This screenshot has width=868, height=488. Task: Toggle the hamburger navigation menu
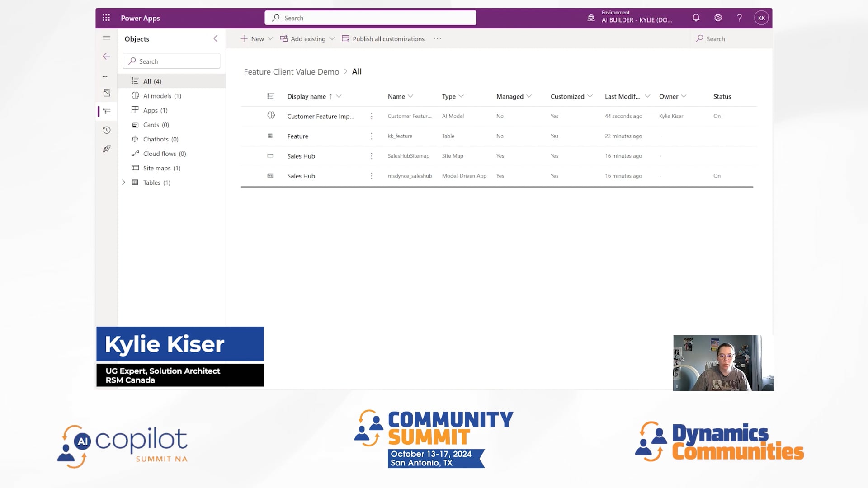pyautogui.click(x=107, y=38)
